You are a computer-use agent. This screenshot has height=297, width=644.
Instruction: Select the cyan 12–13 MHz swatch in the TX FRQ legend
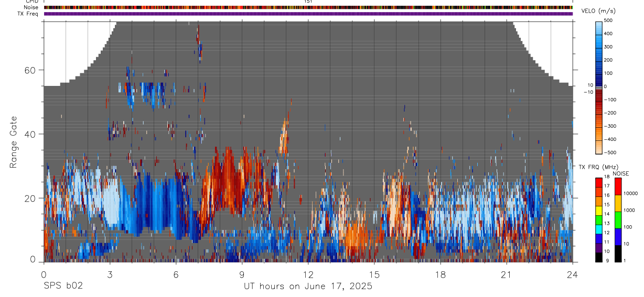tap(598, 229)
